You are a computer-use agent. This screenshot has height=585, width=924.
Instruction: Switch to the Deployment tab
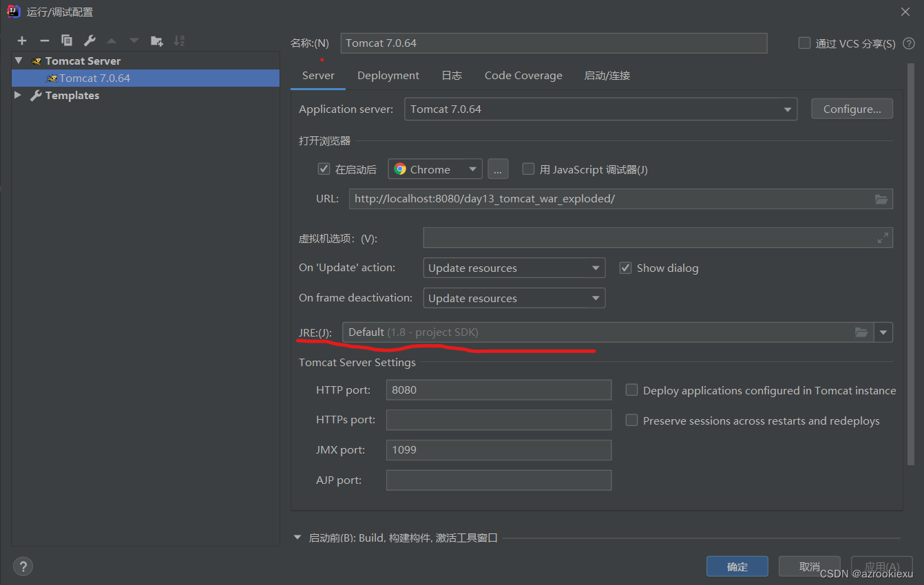tap(388, 76)
